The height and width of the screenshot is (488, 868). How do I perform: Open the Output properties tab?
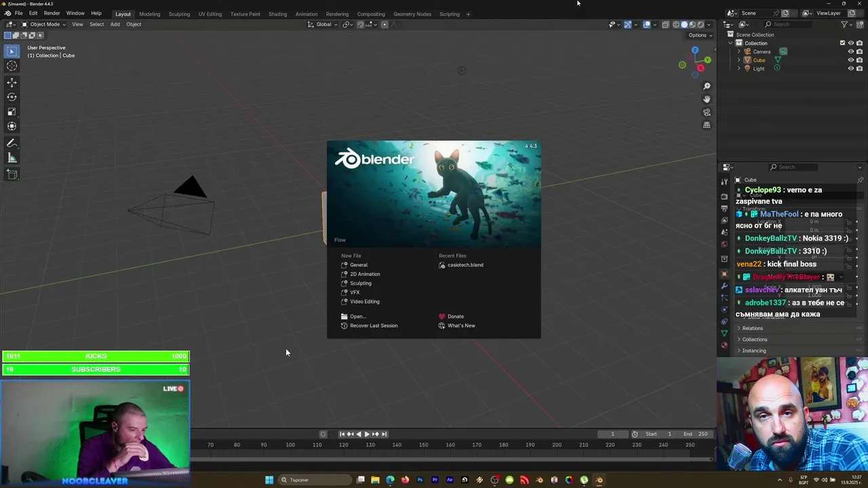point(724,208)
